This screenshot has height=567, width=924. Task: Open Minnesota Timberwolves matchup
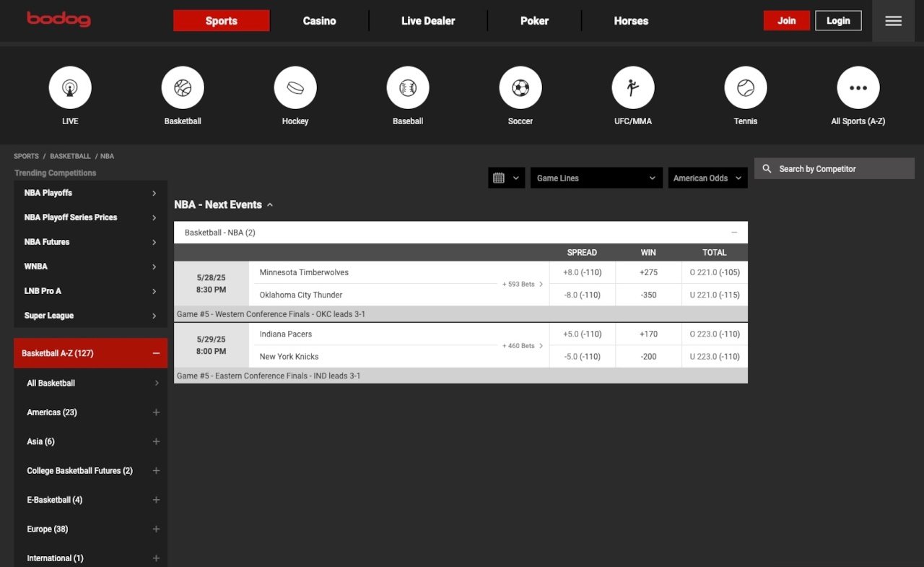(304, 272)
